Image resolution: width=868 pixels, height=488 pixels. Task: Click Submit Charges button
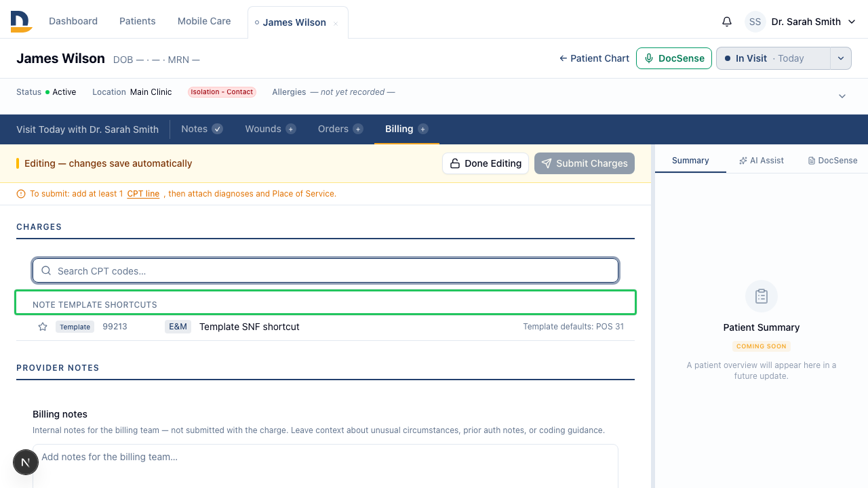click(585, 163)
